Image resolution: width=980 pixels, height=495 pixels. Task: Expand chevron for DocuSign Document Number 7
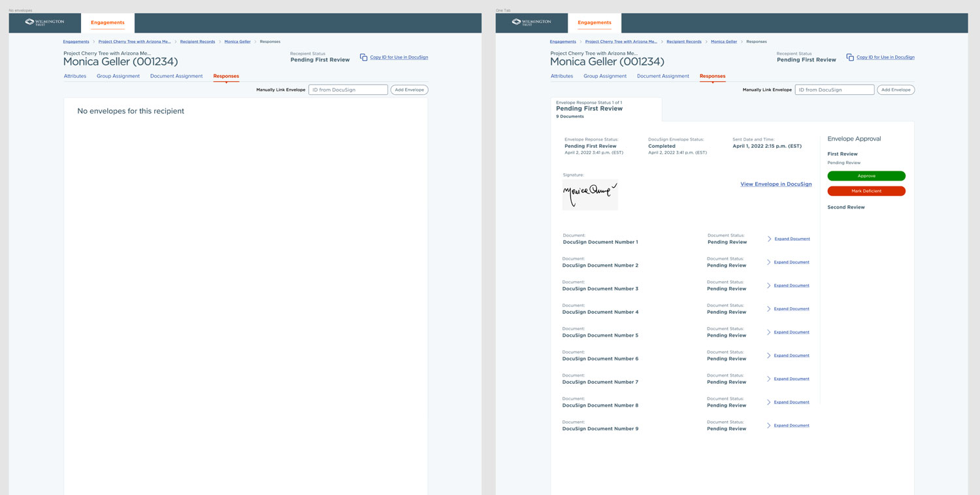[769, 379]
